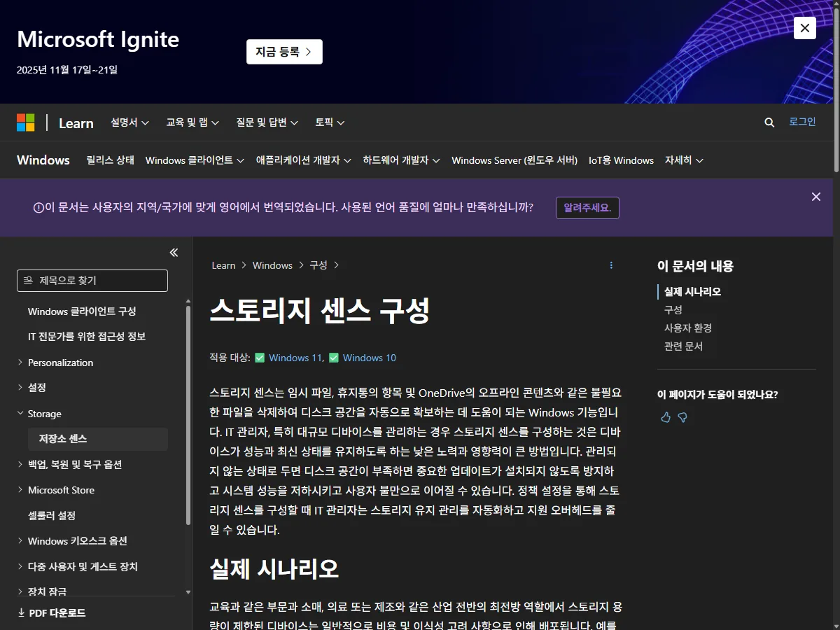The height and width of the screenshot is (630, 840).
Task: Jump to 관련 문서 in page contents
Action: [x=683, y=346]
